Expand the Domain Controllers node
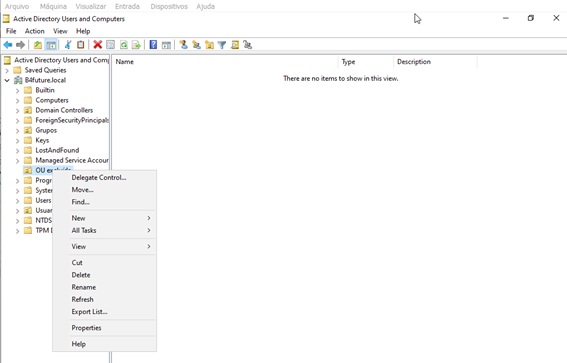This screenshot has height=363, width=567. 17,111
